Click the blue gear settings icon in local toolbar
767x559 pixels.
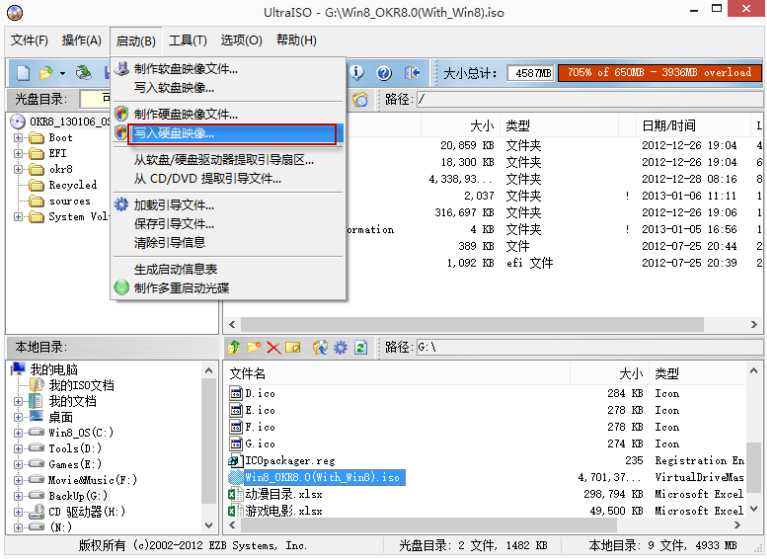(340, 347)
